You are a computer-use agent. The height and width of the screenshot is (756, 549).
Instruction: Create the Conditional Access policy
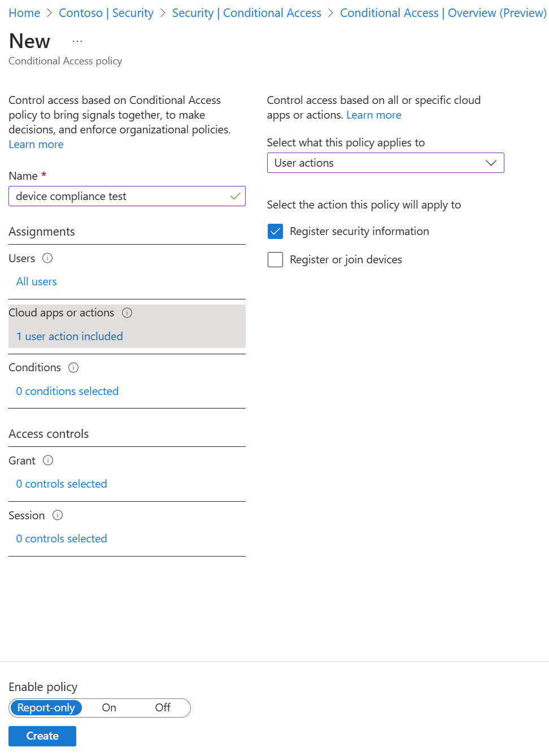pyautogui.click(x=42, y=736)
